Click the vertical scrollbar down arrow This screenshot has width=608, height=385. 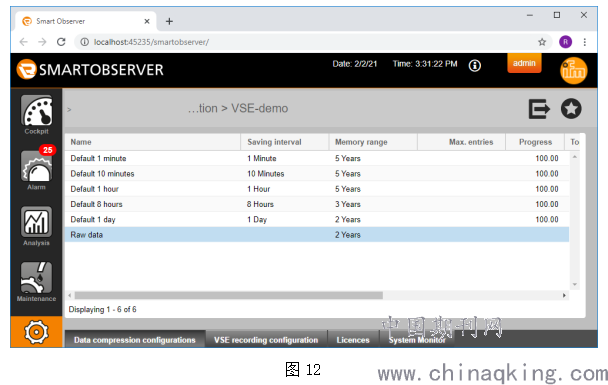[575, 284]
